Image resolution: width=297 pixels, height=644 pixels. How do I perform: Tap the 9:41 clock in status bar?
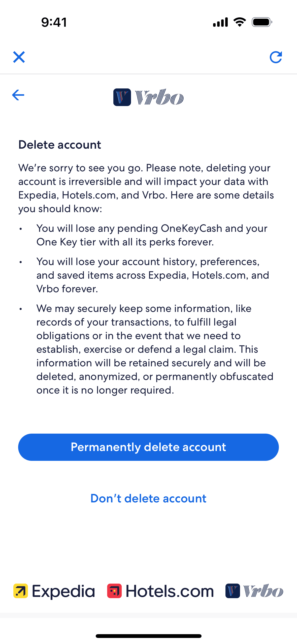[54, 22]
